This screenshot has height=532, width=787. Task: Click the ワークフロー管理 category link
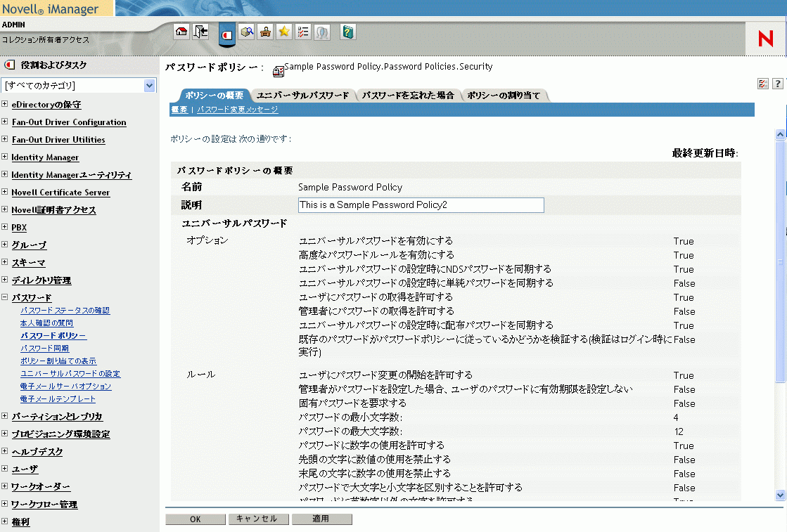click(x=45, y=505)
